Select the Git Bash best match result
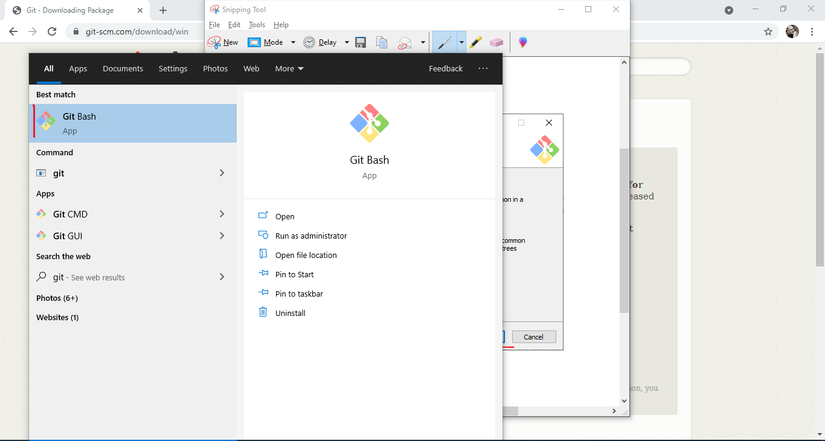This screenshot has height=441, width=825. click(x=133, y=123)
